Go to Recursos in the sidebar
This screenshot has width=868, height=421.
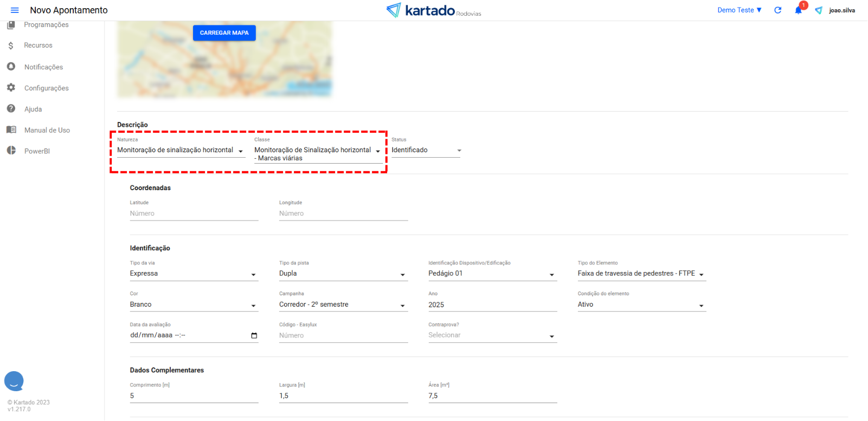[38, 46]
